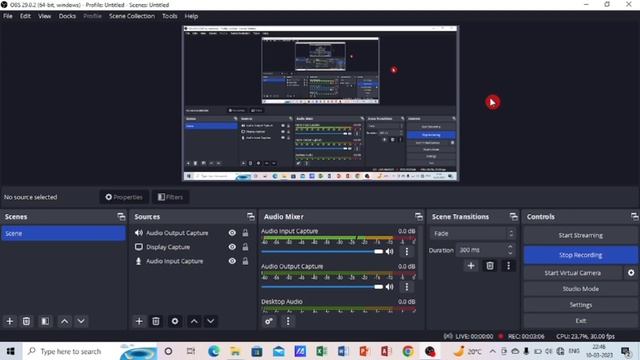
Task: Adjust Duration 300 ms stepper arrows
Action: (510, 250)
